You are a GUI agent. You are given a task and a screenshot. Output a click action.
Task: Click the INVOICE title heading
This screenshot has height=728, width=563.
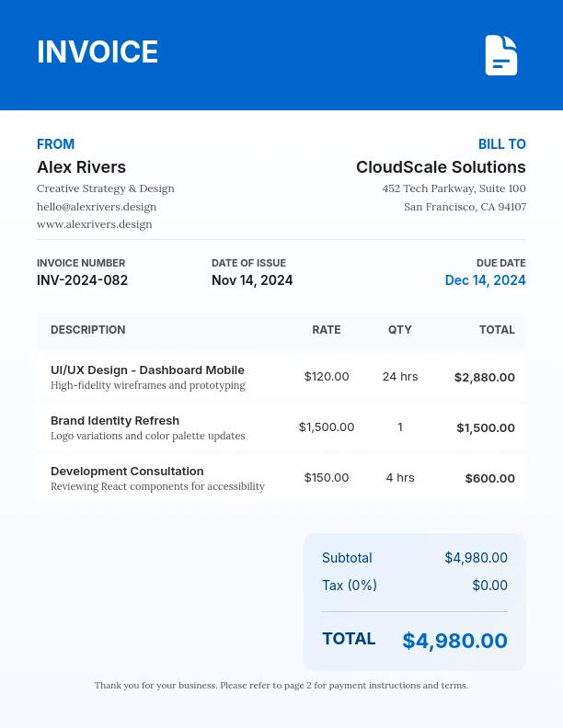pos(98,52)
